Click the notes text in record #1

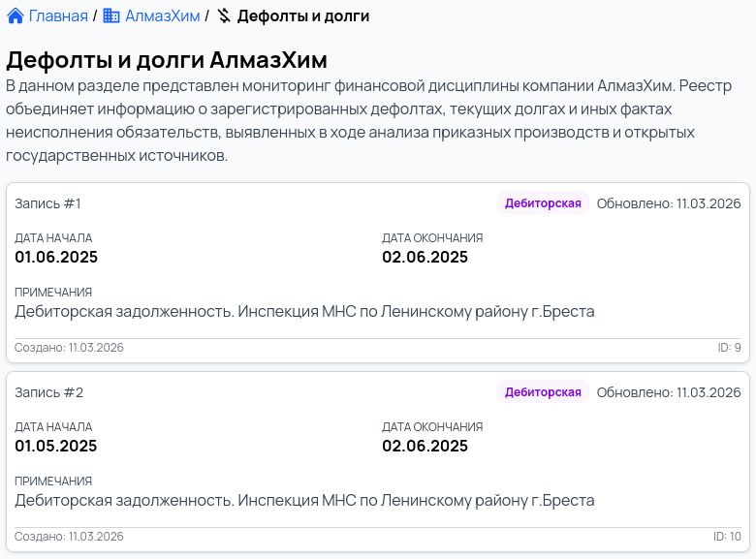304,312
